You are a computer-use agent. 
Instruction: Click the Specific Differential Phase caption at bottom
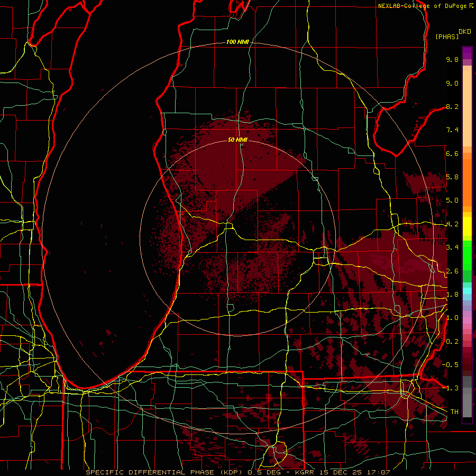pos(238,472)
